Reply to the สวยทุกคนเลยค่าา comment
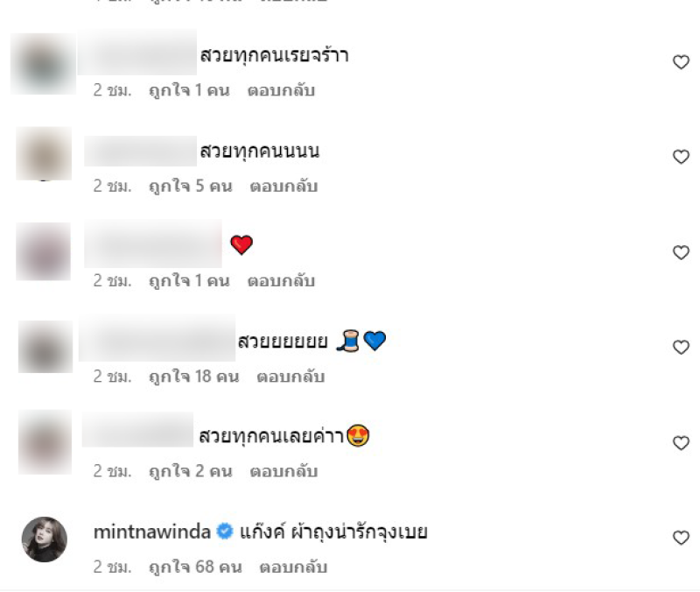 coord(283,471)
